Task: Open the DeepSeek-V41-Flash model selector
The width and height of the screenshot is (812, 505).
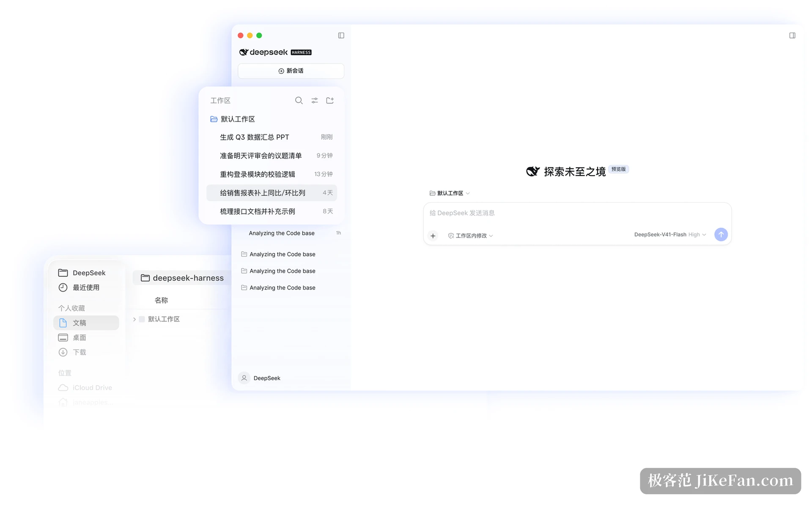Action: [x=670, y=235]
